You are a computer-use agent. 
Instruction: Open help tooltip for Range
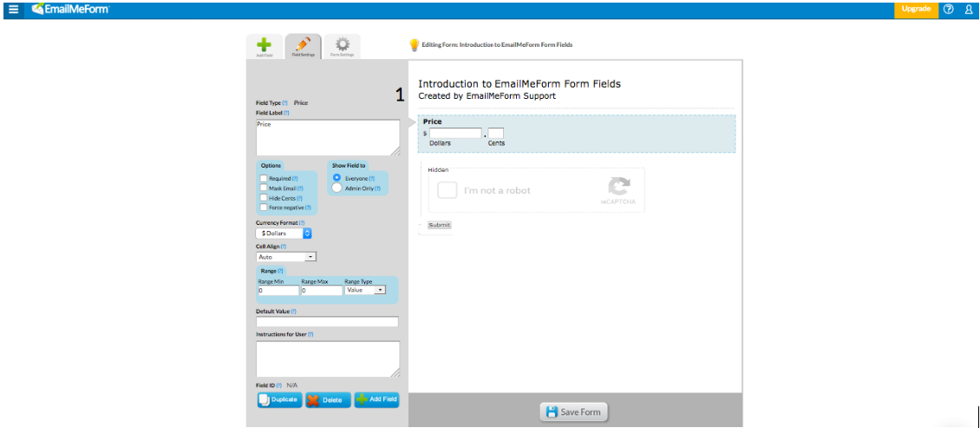[280, 271]
